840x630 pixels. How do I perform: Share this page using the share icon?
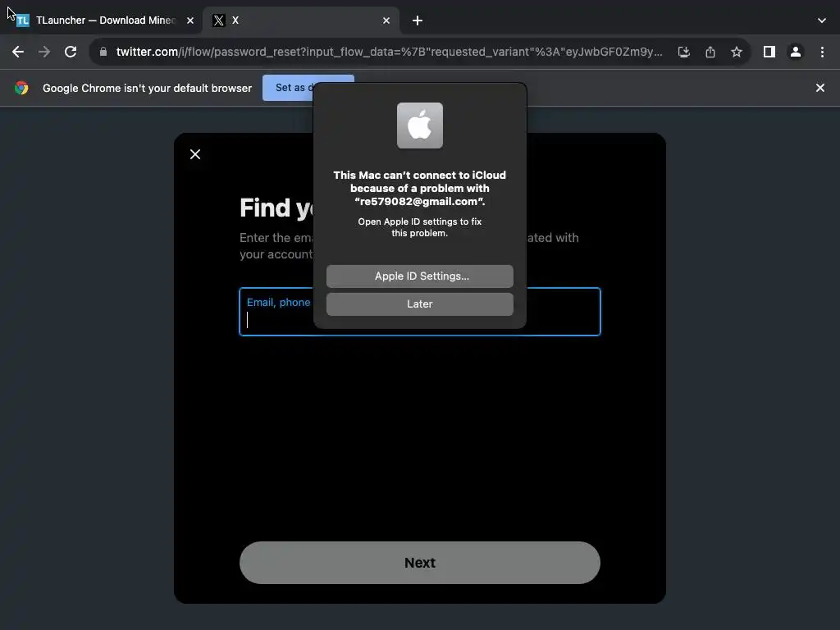tap(710, 52)
